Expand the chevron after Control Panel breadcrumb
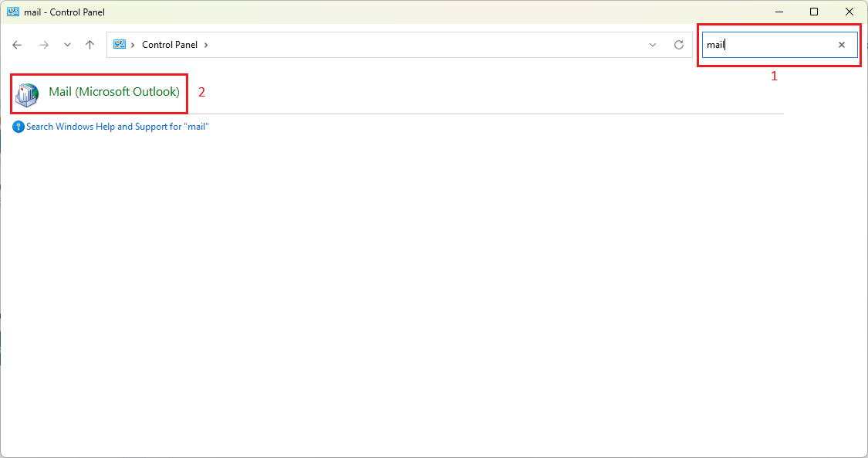The image size is (868, 458). [206, 45]
